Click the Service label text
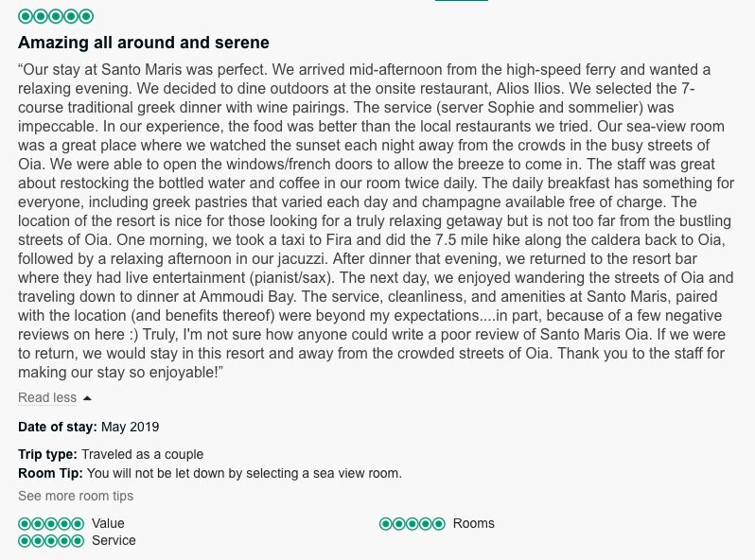The image size is (755, 560). coord(114,541)
